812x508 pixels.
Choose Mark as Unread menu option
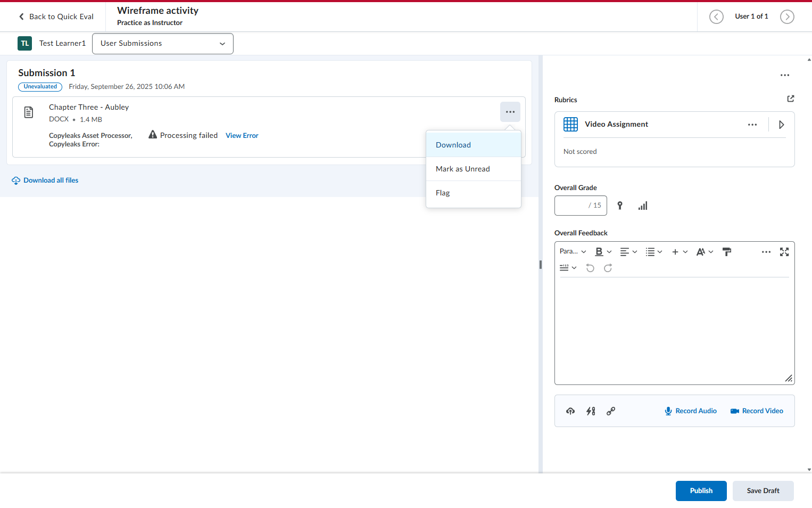[x=474, y=169]
